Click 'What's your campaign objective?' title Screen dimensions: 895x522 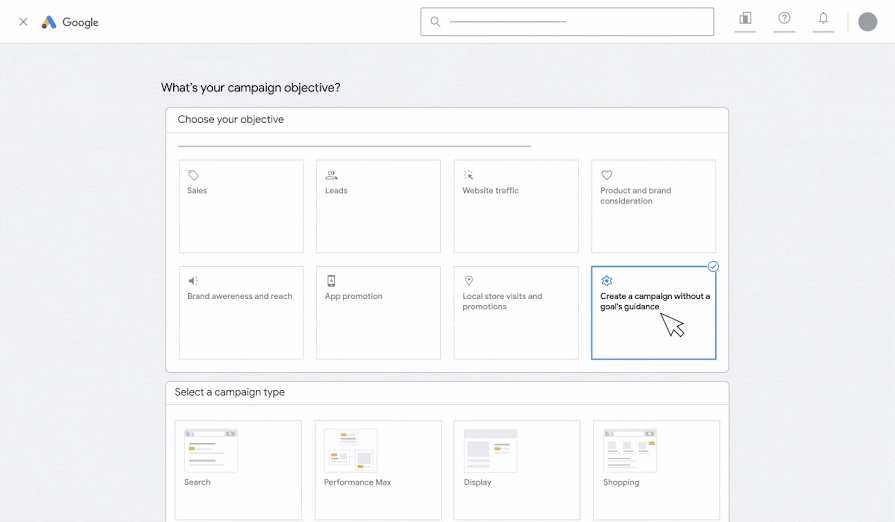point(251,87)
